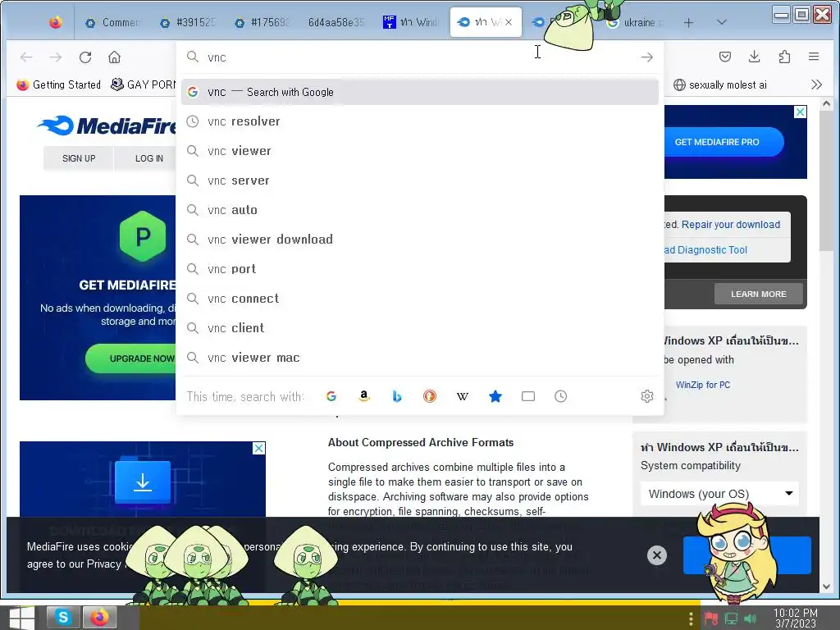Search bookmarks with star icon
Viewport: 840px width, 630px height.
tap(495, 396)
